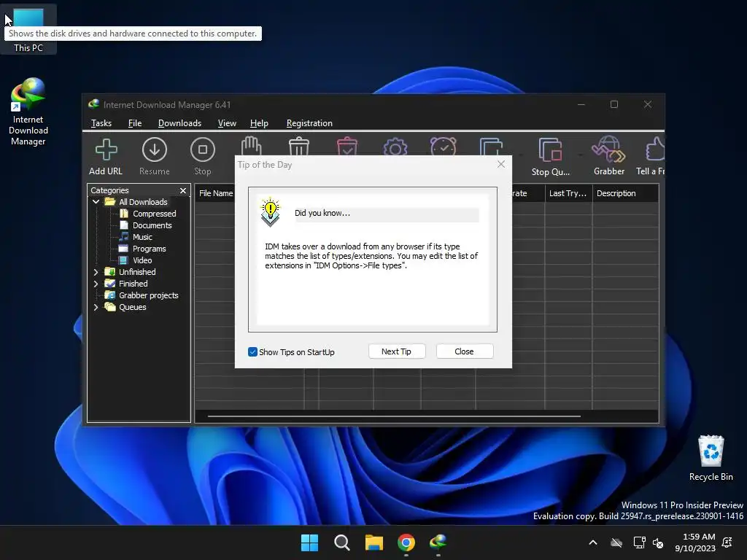Viewport: 747px width, 560px height.
Task: Click the Resume download toolbar icon
Action: pyautogui.click(x=155, y=149)
